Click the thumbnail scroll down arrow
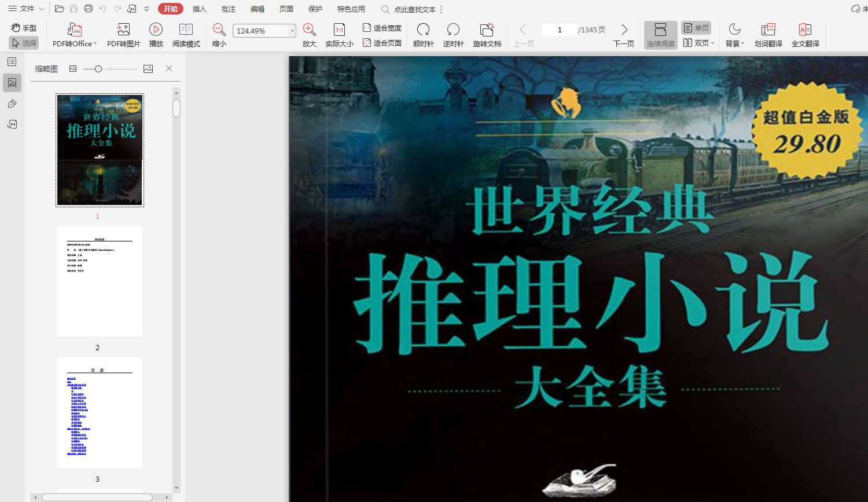868x502 pixels. (x=176, y=488)
